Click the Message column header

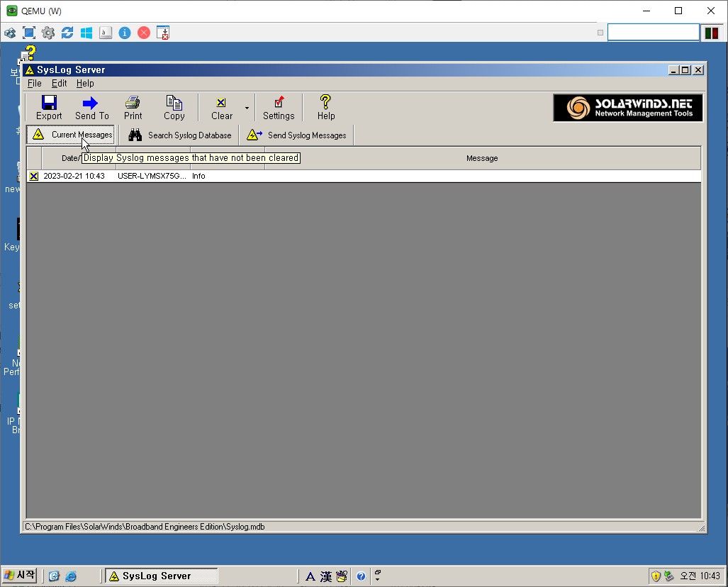click(482, 158)
